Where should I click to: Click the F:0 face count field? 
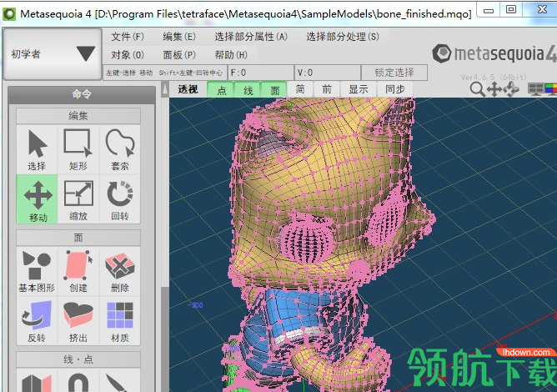pyautogui.click(x=260, y=73)
